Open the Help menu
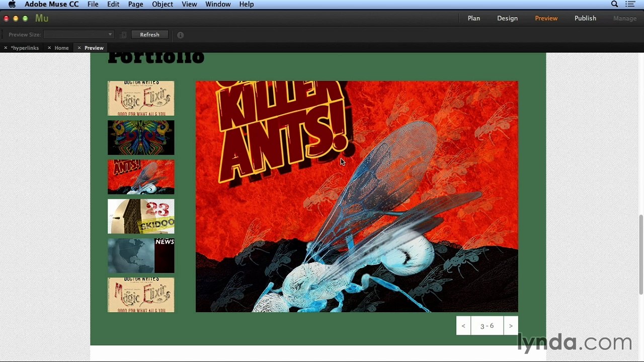This screenshot has width=644, height=362. point(247,5)
